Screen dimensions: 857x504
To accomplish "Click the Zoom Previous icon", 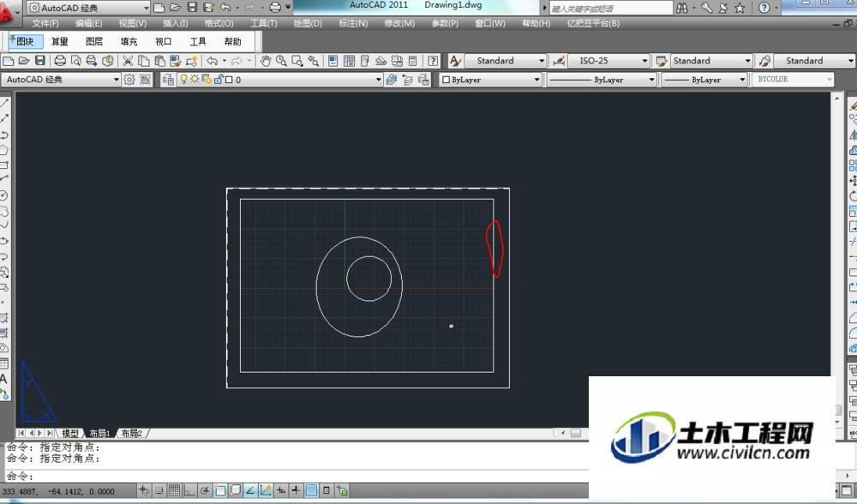I will pos(313,61).
